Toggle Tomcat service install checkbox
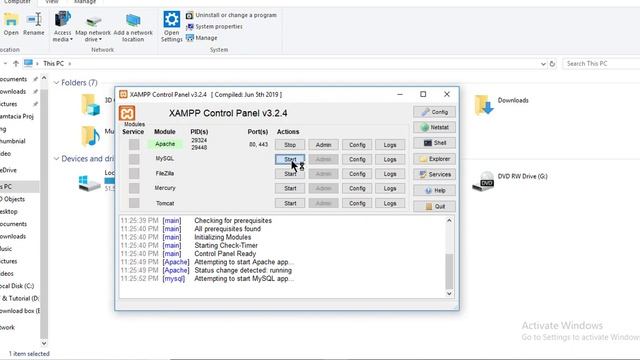The height and width of the screenshot is (360, 640). [134, 203]
